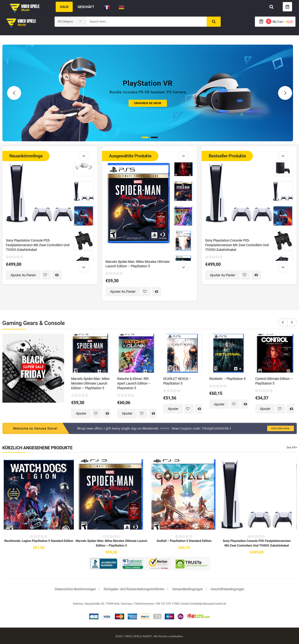
Task: Click the EXPLORER NOW coupon button
Action: click(280, 428)
